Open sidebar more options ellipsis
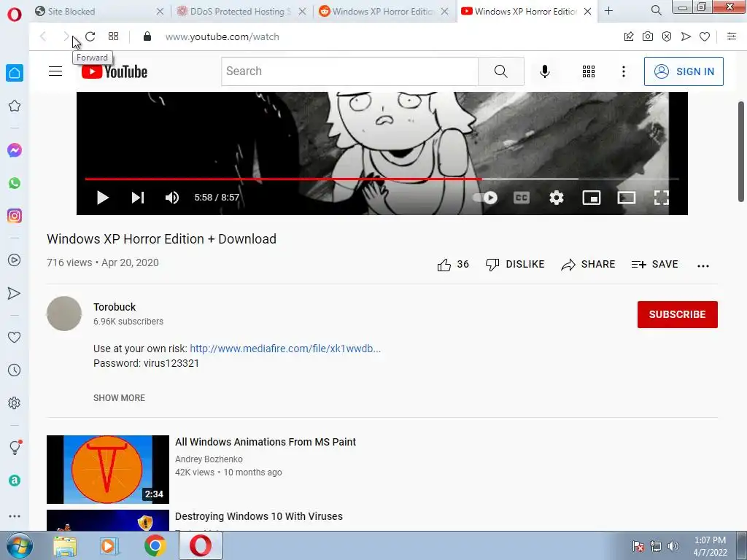This screenshot has width=747, height=560. click(x=15, y=516)
